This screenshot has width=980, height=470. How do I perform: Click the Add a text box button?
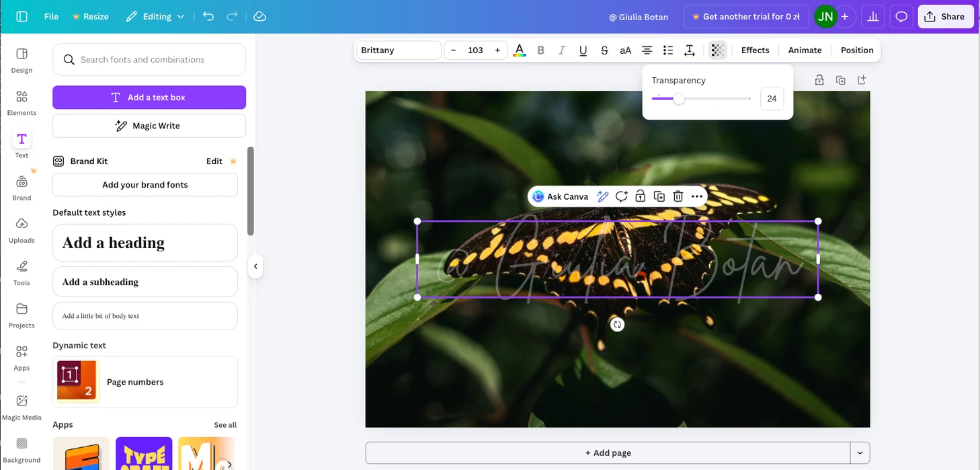(149, 97)
